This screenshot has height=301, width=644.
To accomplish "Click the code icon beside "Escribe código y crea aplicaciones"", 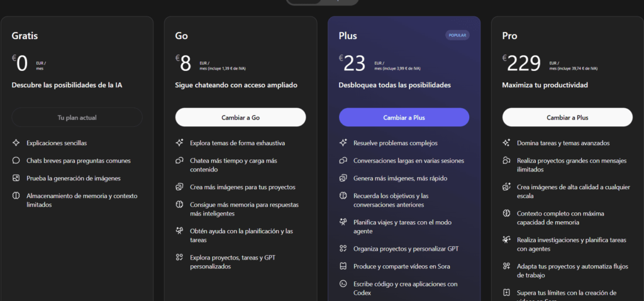I will 343,284.
